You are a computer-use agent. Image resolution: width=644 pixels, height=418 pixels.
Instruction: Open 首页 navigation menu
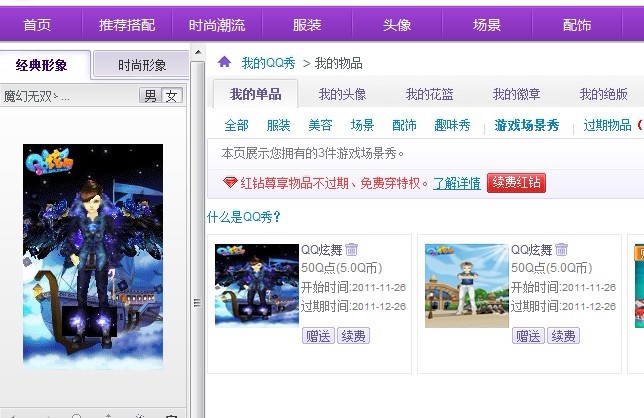37,25
